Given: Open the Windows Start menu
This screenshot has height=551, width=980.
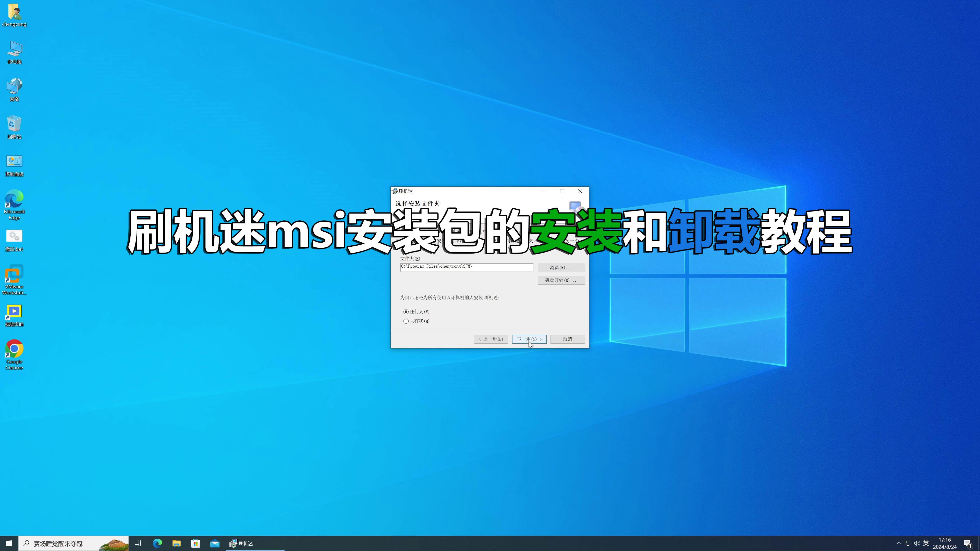Looking at the screenshot, I should coord(9,543).
